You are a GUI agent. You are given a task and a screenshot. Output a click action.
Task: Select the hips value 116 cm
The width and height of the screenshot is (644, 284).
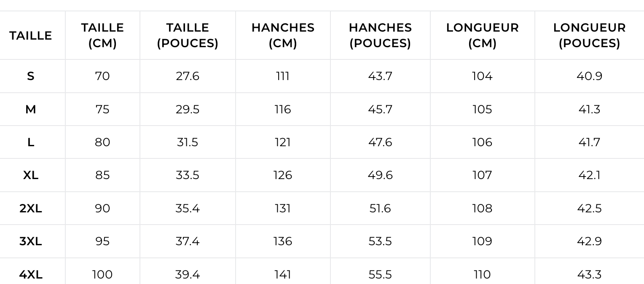(283, 110)
